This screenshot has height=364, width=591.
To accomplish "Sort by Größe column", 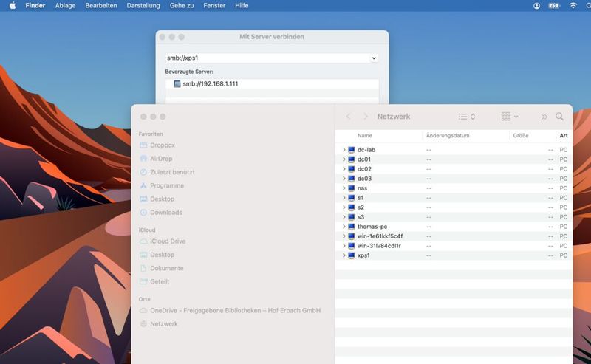I will point(521,135).
